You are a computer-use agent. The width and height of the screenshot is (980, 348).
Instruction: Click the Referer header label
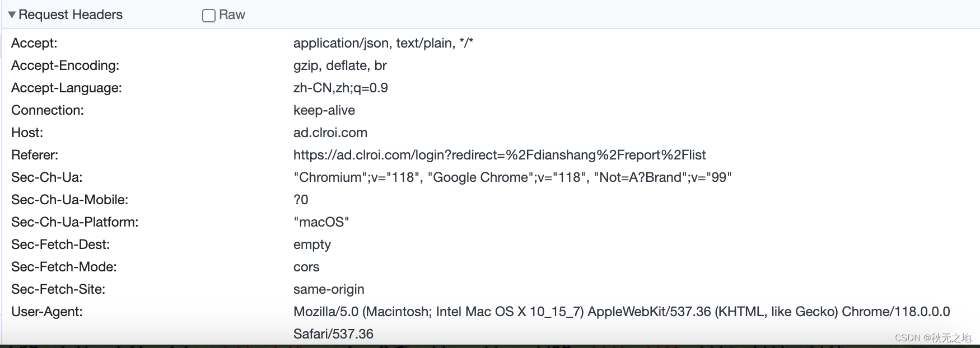[x=35, y=155]
